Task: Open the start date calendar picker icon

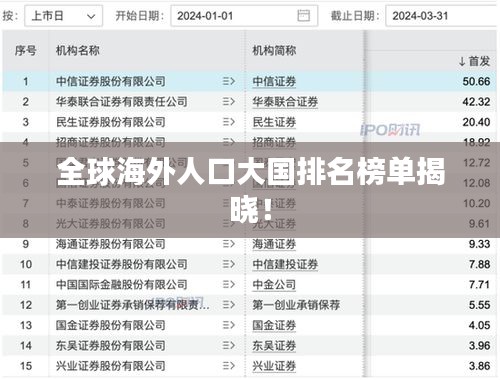Action: click(x=303, y=16)
